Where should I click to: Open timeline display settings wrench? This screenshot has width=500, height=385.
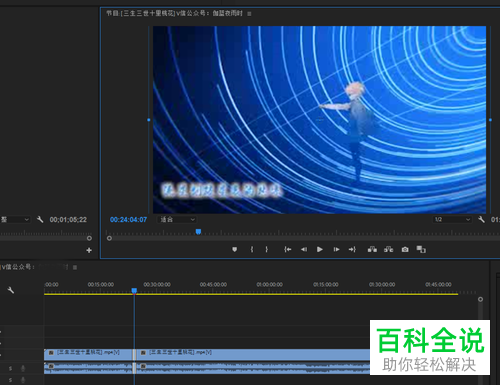(x=11, y=290)
